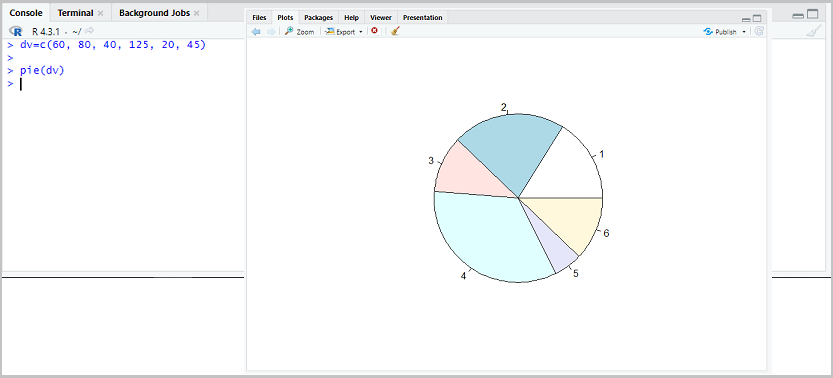Clear console broom icon

pos(813,32)
